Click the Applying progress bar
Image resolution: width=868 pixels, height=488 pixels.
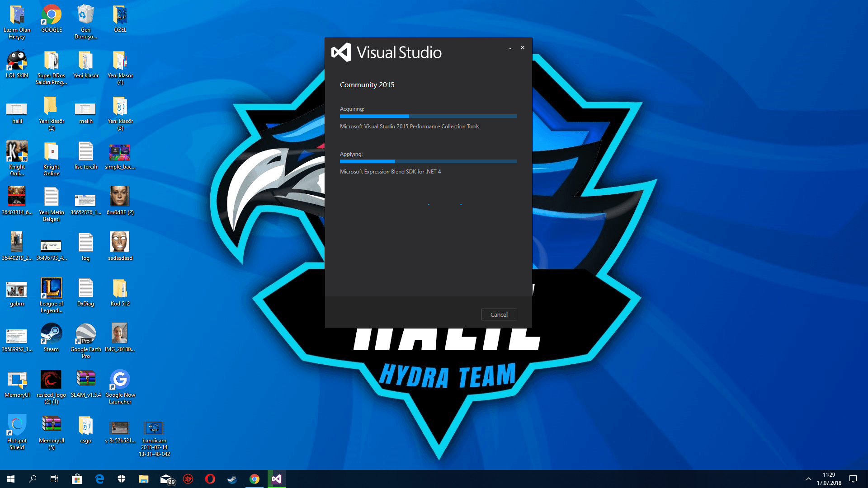coord(428,161)
